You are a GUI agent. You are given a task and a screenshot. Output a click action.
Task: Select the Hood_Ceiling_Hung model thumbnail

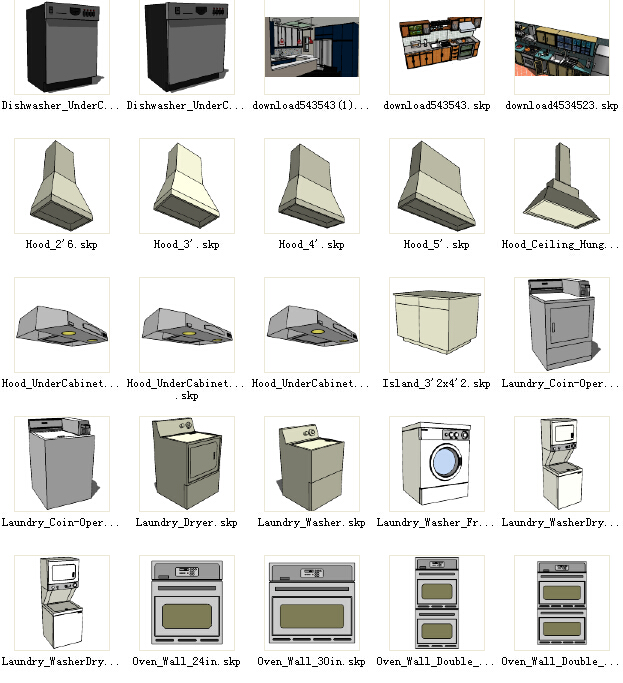coord(562,186)
